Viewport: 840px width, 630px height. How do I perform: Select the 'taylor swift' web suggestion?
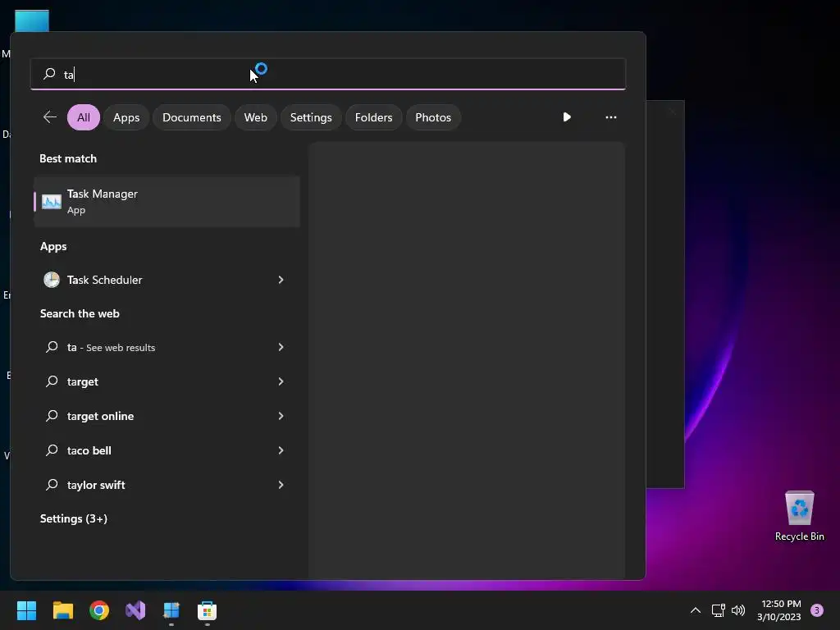click(167, 485)
